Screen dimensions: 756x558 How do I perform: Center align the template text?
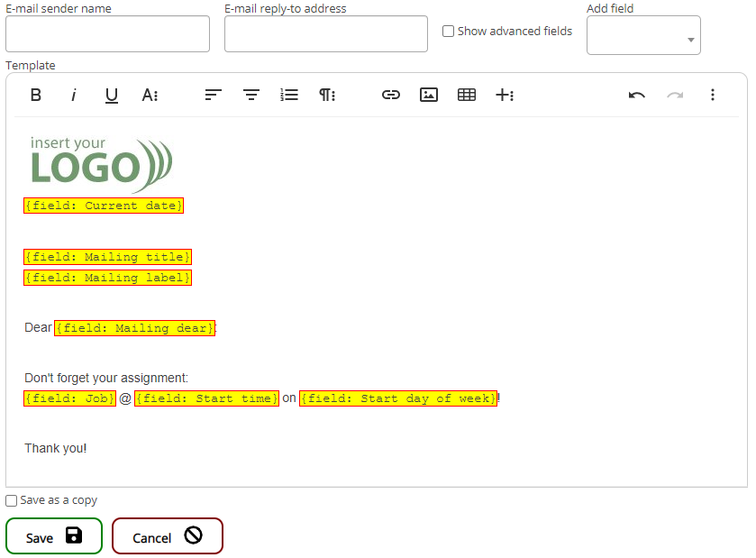pos(252,95)
